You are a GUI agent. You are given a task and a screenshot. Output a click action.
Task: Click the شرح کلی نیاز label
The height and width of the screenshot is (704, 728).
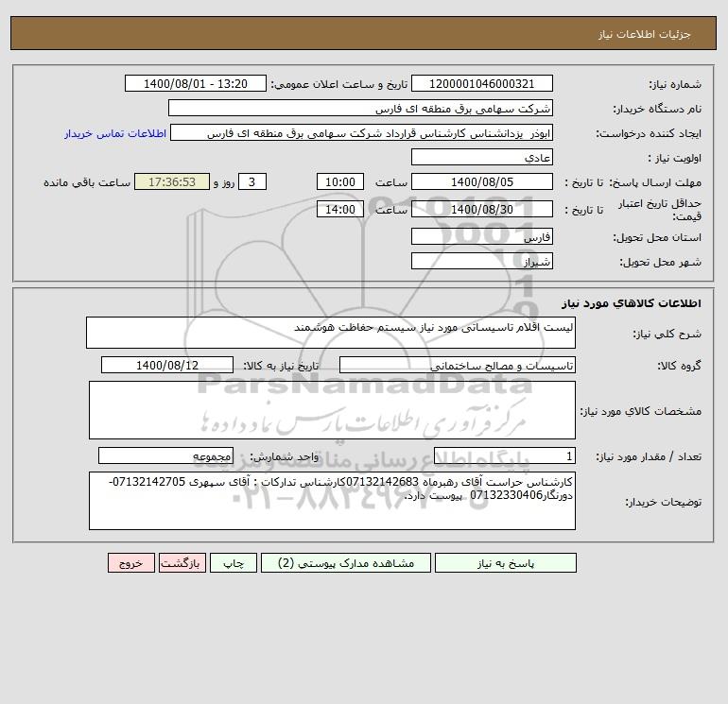667,334
